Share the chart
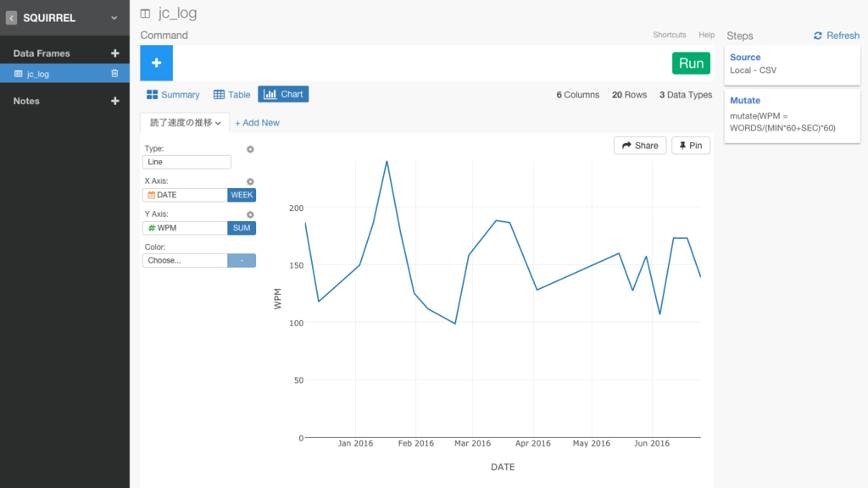 pyautogui.click(x=640, y=146)
